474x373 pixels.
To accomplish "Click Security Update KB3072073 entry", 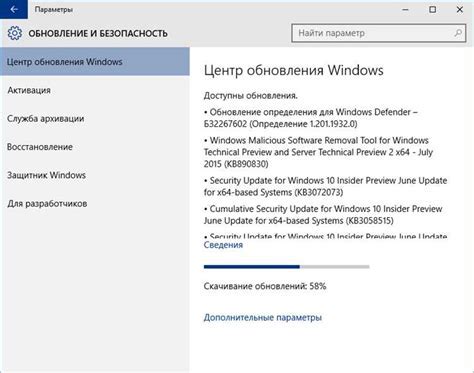I will point(325,186).
